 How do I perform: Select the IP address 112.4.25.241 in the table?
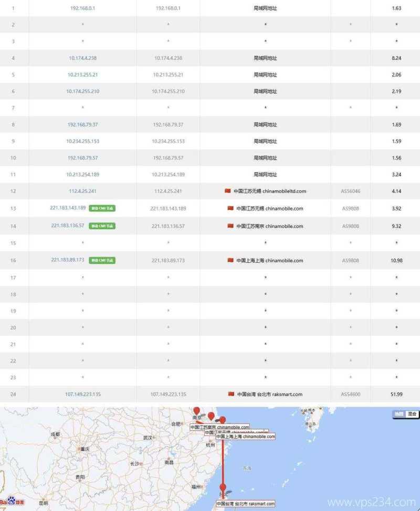tap(82, 191)
